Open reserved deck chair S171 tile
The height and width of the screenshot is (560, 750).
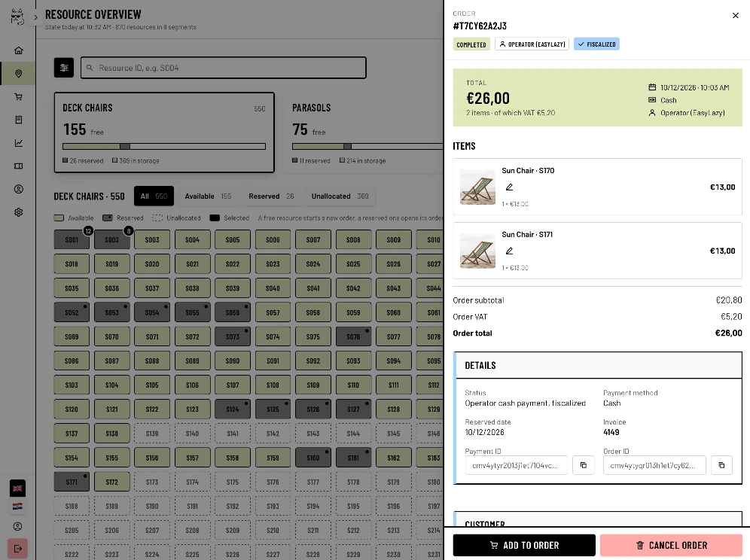coord(72,482)
